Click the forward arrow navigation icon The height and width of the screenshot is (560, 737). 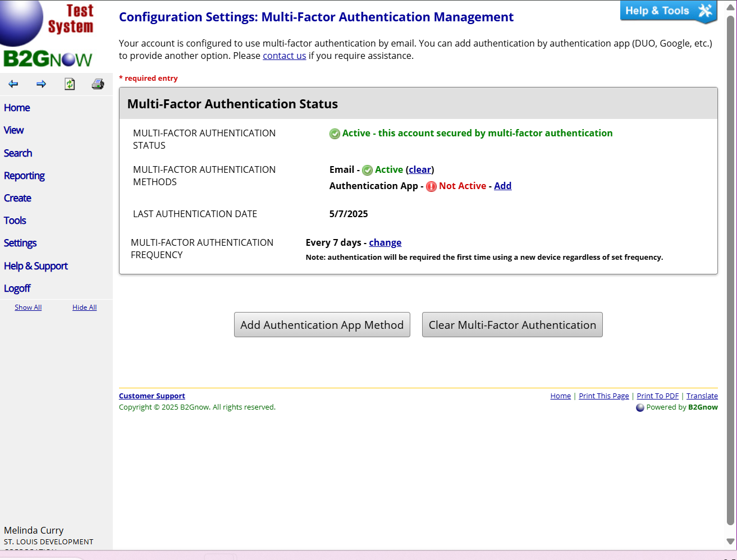(41, 84)
